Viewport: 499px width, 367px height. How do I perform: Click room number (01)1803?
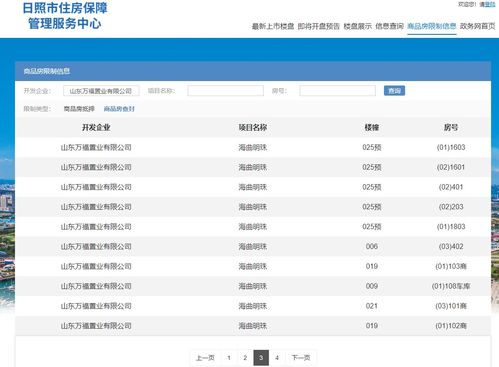click(451, 227)
